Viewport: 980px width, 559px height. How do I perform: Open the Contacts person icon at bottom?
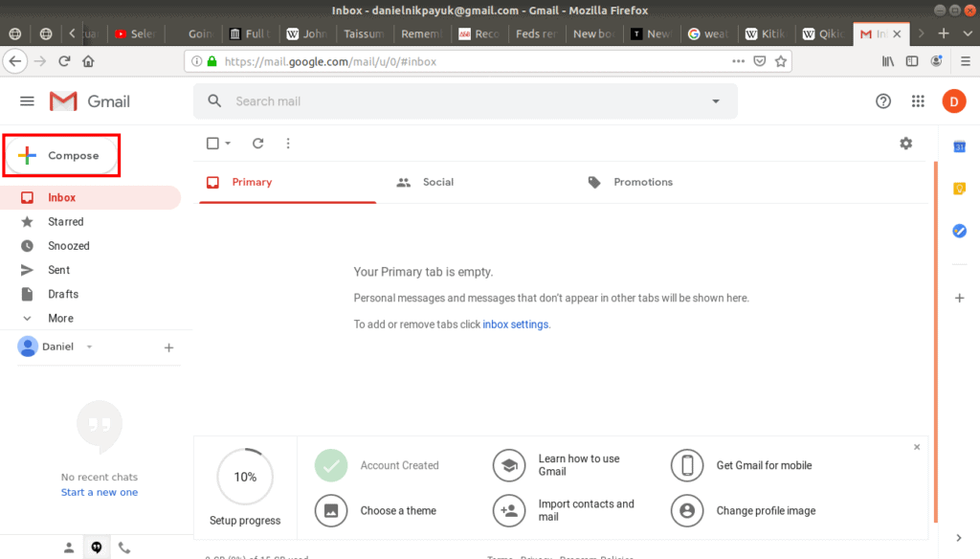(69, 548)
